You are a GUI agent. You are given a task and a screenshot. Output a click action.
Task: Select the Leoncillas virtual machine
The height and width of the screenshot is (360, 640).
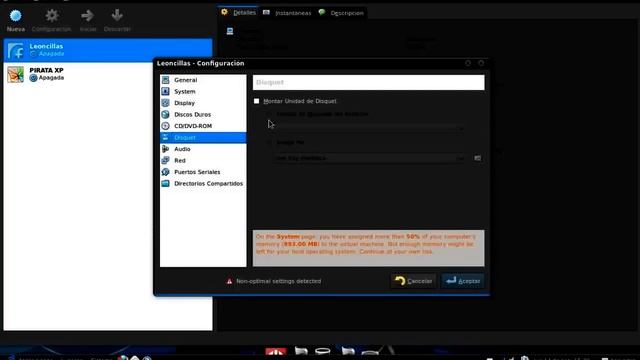(108, 50)
